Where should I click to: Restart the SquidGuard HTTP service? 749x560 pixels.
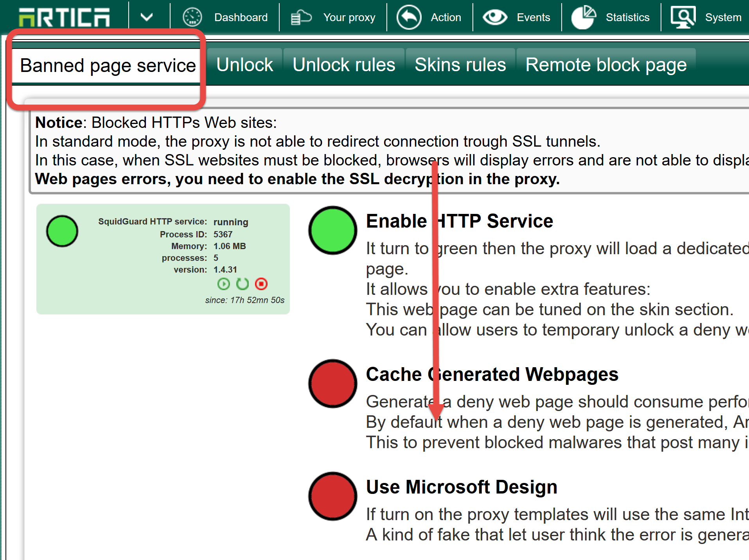(x=242, y=284)
